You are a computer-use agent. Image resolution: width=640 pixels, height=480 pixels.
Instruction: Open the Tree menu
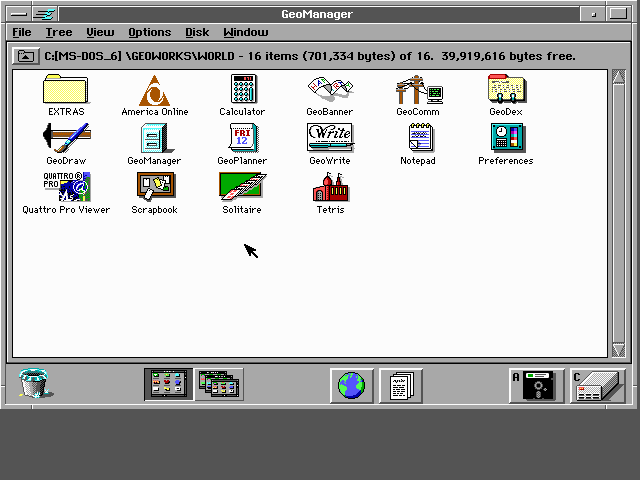(59, 32)
